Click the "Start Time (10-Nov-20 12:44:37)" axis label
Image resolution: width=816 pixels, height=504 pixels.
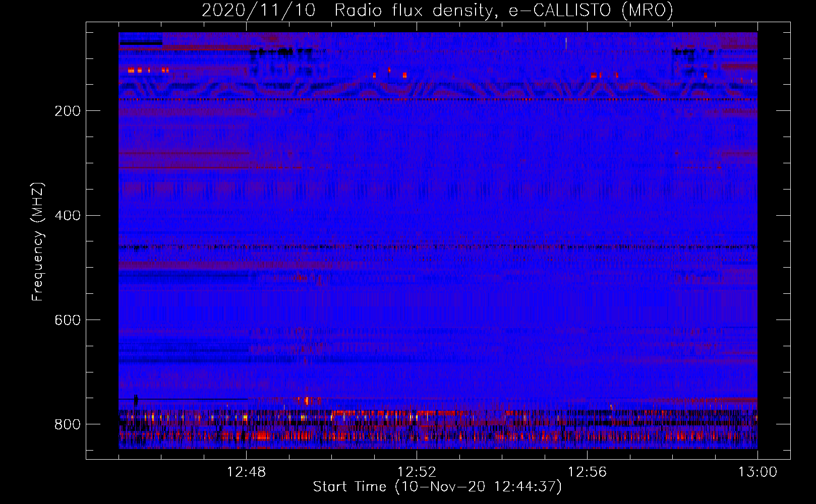[437, 487]
